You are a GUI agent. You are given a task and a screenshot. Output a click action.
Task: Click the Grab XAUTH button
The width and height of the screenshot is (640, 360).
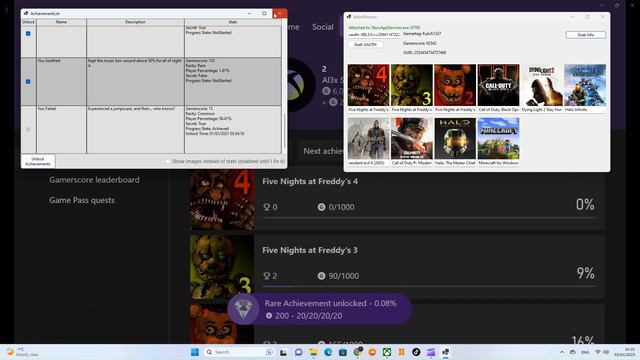[x=365, y=44]
